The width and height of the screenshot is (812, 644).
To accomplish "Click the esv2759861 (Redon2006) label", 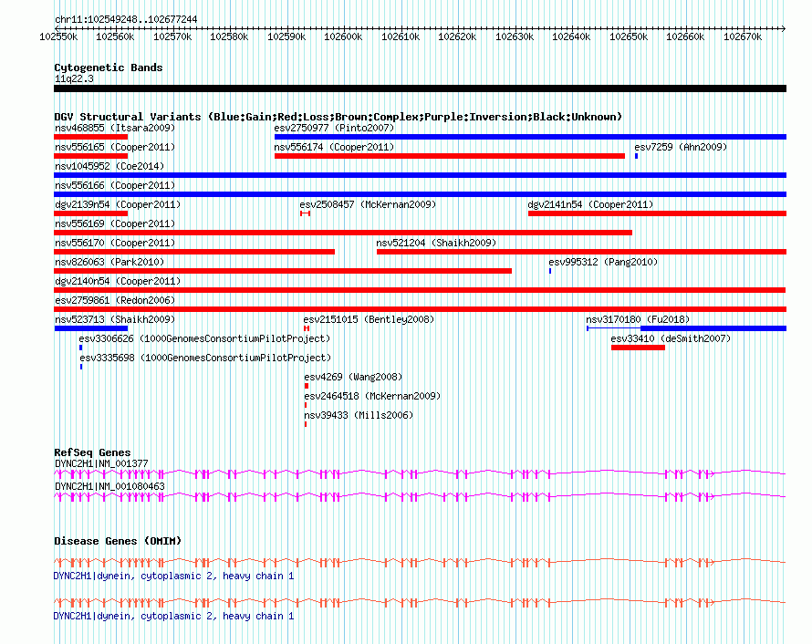I will pos(115,300).
